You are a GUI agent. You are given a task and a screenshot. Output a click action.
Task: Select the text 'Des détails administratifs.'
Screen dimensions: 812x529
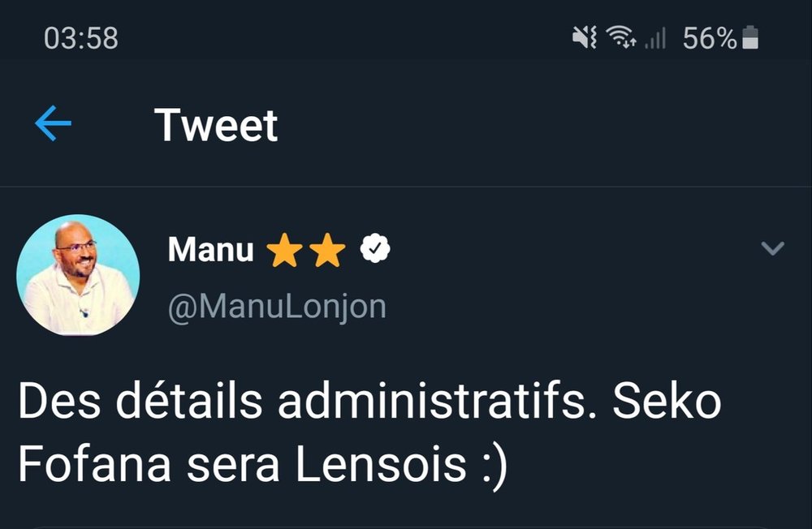click(308, 401)
